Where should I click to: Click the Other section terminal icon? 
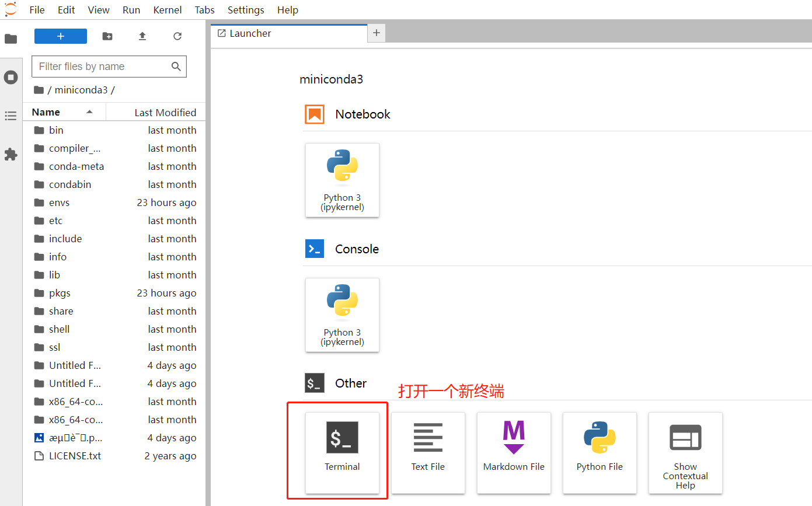315,383
